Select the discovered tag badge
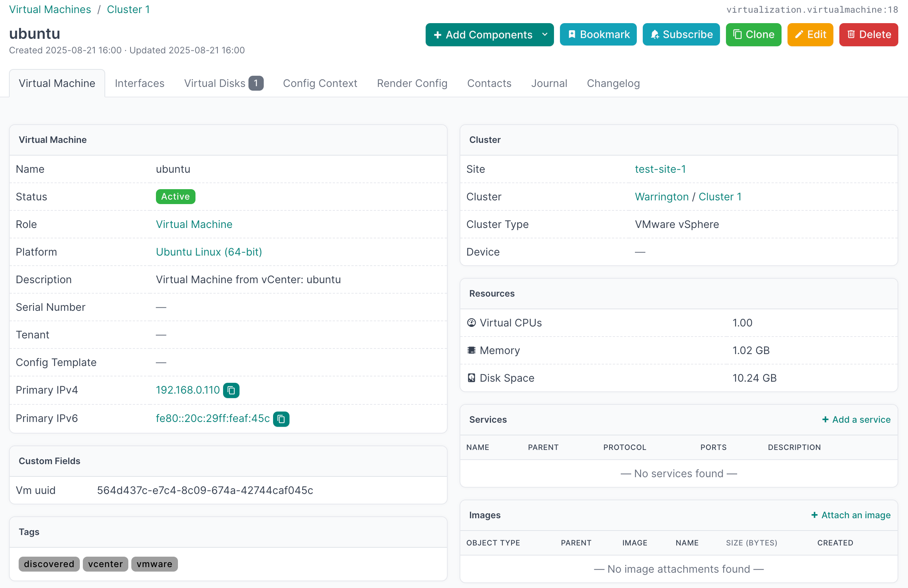 (49, 564)
